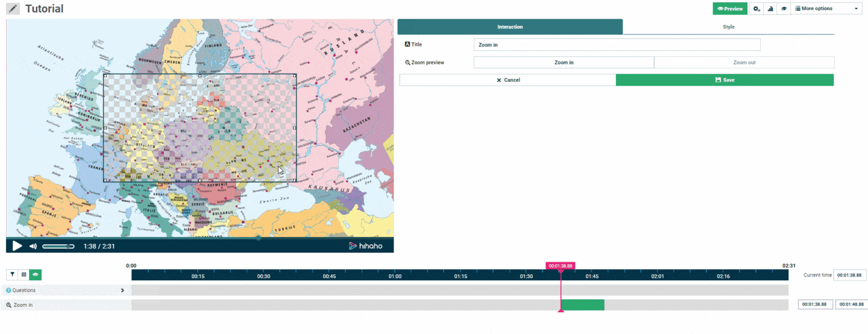Select Zoom in preview option
The image size is (868, 334).
(564, 62)
